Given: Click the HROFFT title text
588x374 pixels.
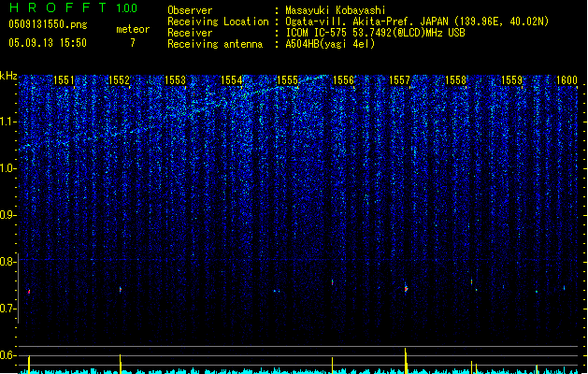Looking at the screenshot, I should (x=58, y=7).
